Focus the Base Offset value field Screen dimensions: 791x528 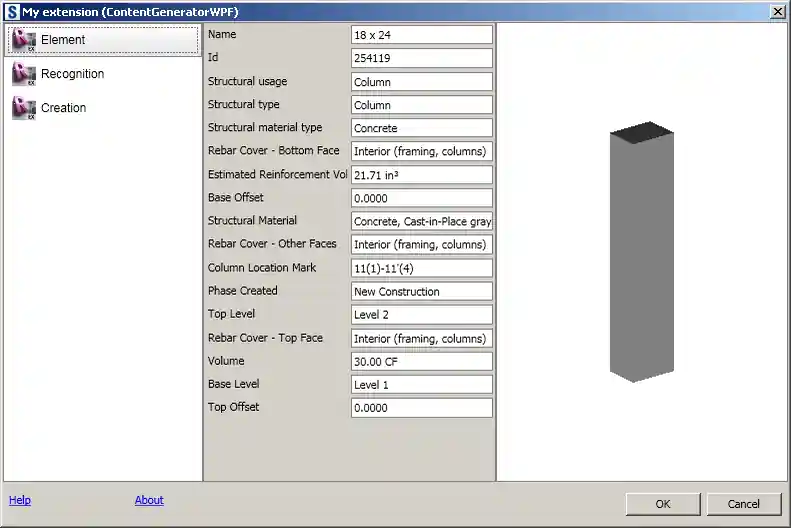click(x=421, y=198)
